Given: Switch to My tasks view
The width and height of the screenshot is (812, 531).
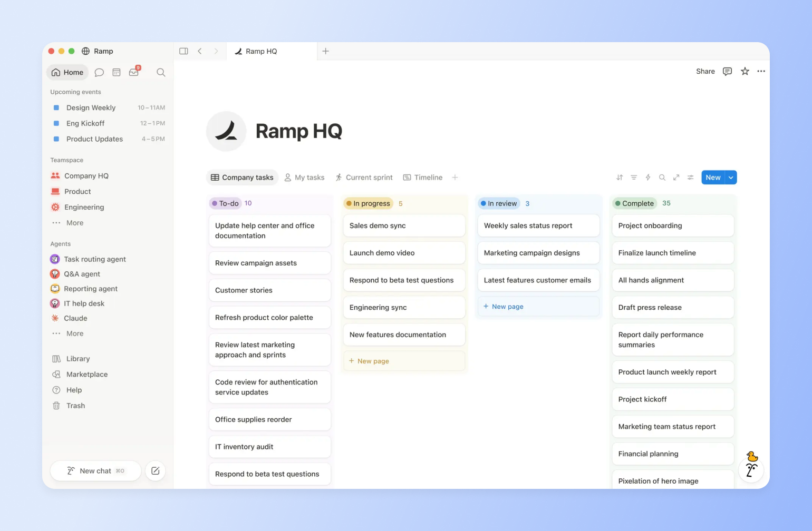Looking at the screenshot, I should tap(304, 178).
